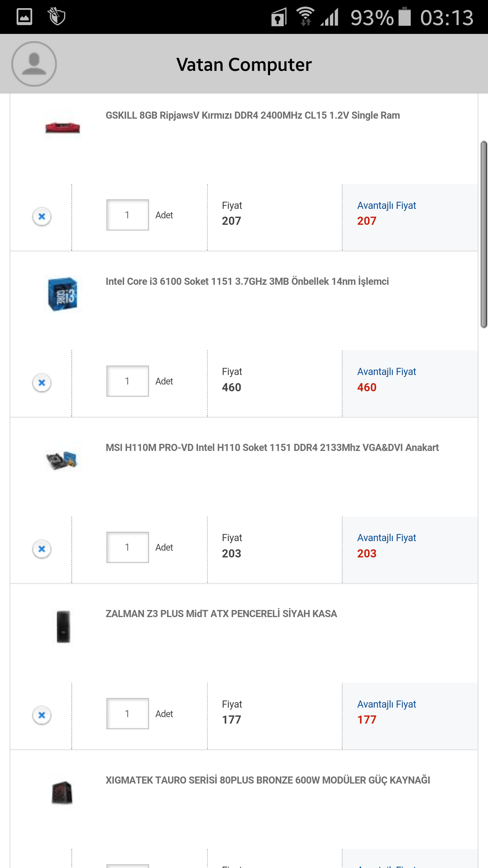Focus the quantity field for MSI motherboard
The width and height of the screenshot is (488, 868).
pyautogui.click(x=127, y=547)
